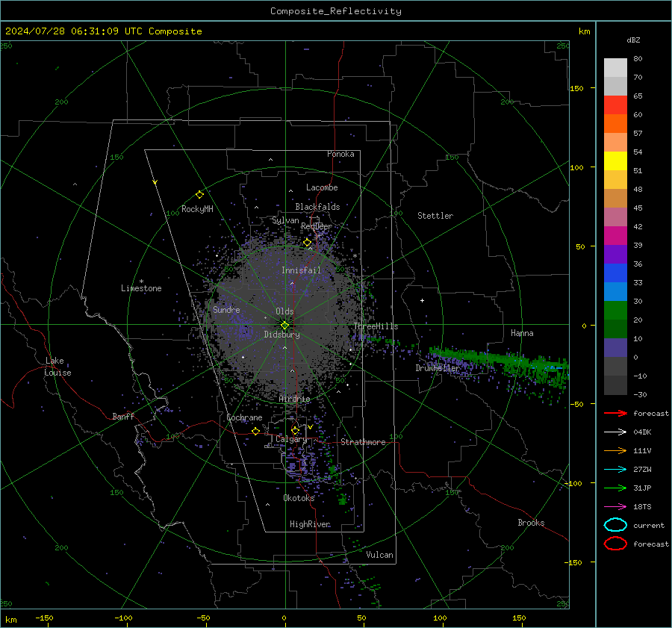Click the Composite_Reflectivity title
The height and width of the screenshot is (628, 672).
pos(336,11)
